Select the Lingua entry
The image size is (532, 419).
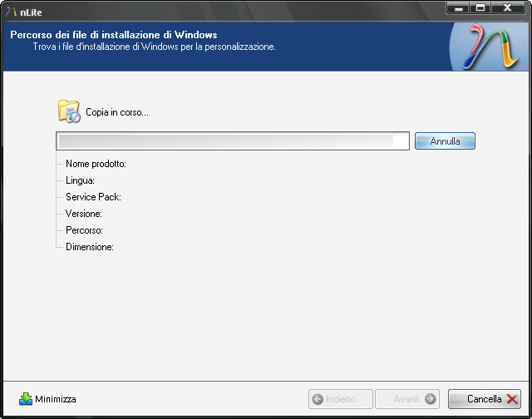(x=81, y=180)
